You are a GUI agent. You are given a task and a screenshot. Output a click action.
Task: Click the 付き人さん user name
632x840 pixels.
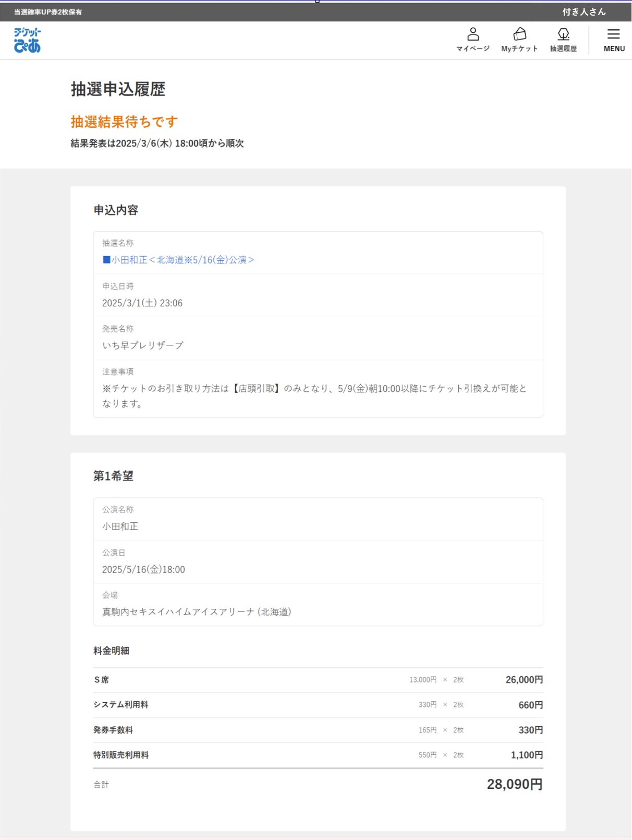point(584,11)
